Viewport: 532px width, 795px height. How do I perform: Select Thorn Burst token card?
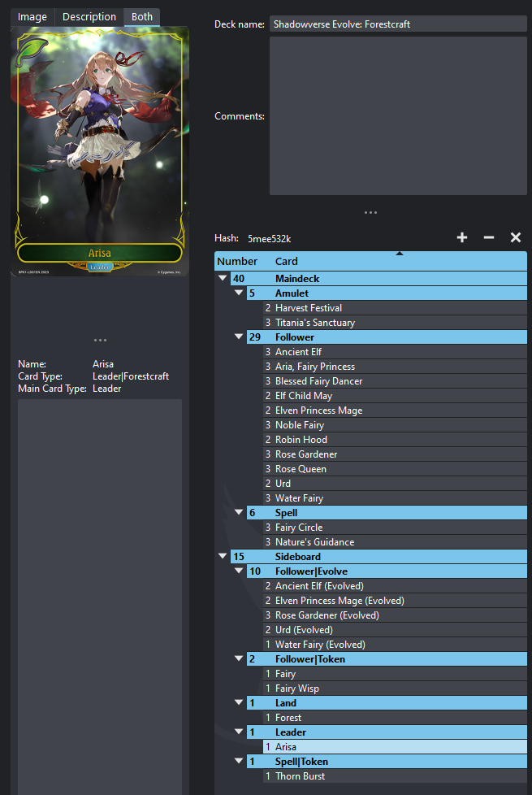pyautogui.click(x=300, y=776)
